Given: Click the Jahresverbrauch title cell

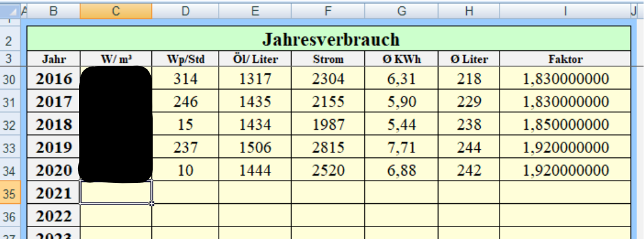Looking at the screenshot, I should [x=329, y=39].
